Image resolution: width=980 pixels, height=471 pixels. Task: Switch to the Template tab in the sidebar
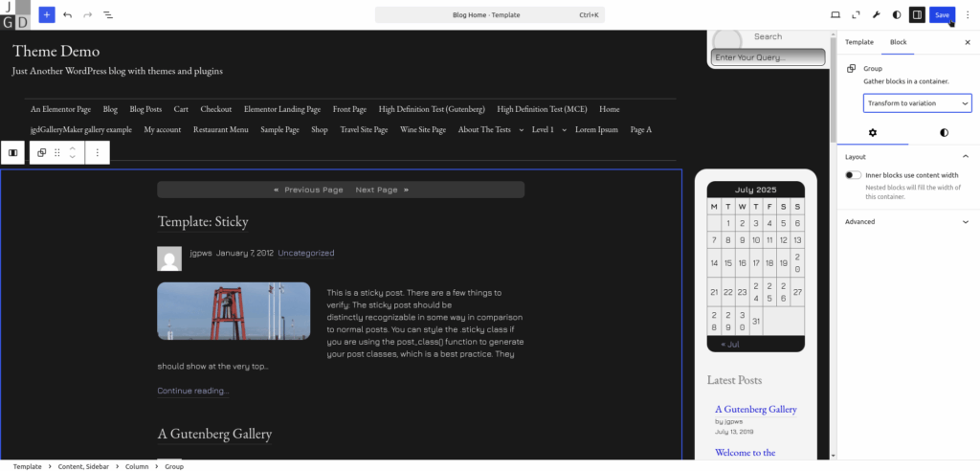tap(858, 42)
